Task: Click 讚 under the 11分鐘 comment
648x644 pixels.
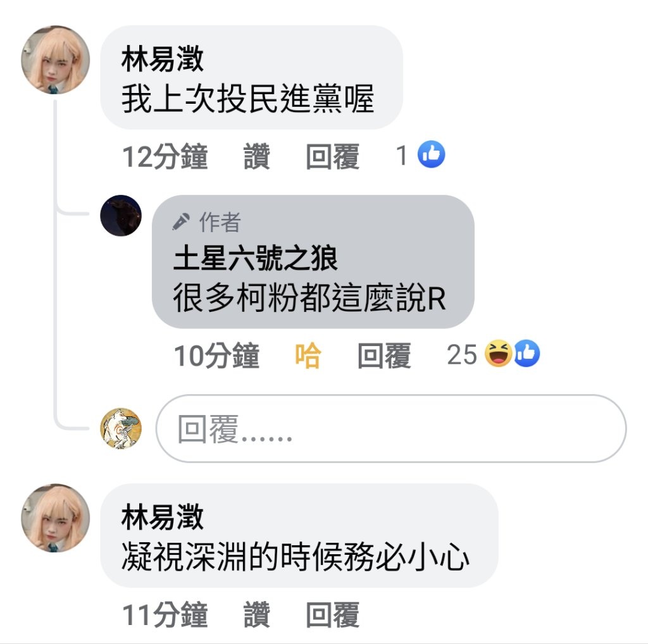Action: (x=257, y=614)
